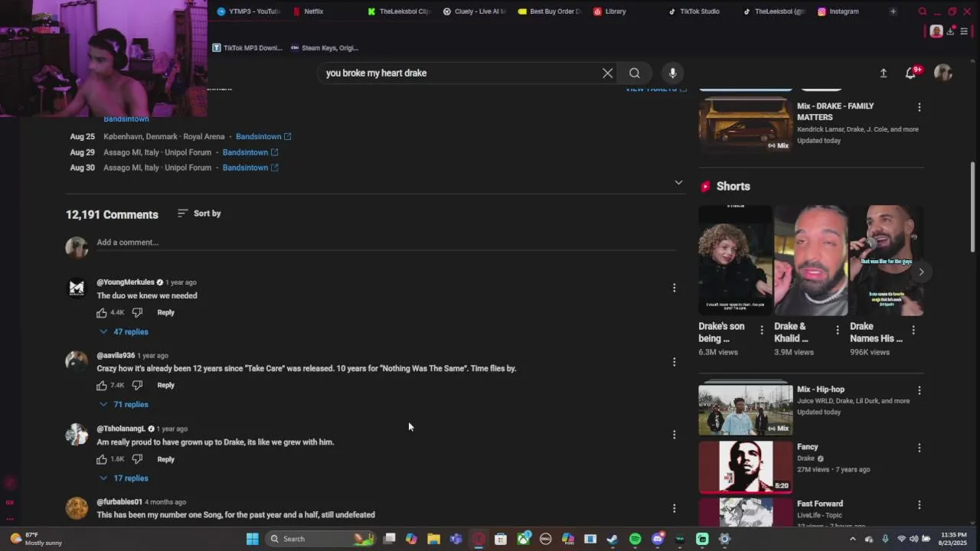
Task: Open the Sort by comments dropdown
Action: pos(199,214)
